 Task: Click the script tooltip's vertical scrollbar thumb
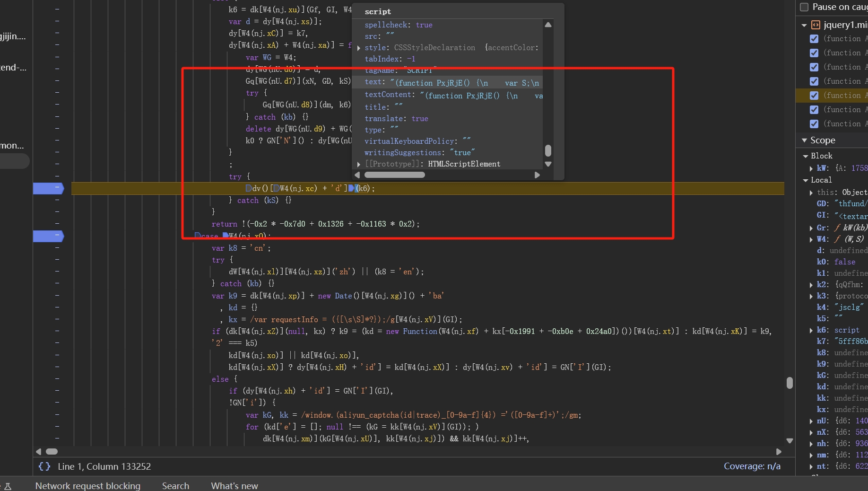click(x=548, y=150)
